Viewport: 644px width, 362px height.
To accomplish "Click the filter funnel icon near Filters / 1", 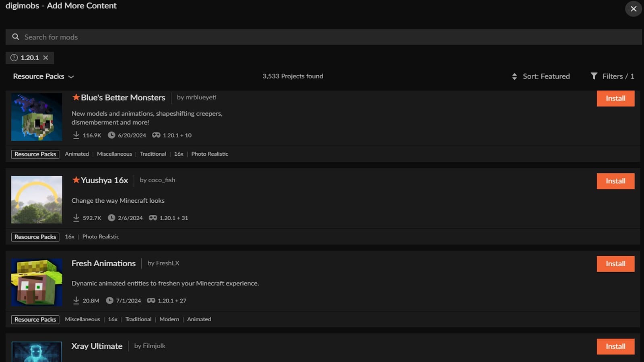I will [594, 76].
